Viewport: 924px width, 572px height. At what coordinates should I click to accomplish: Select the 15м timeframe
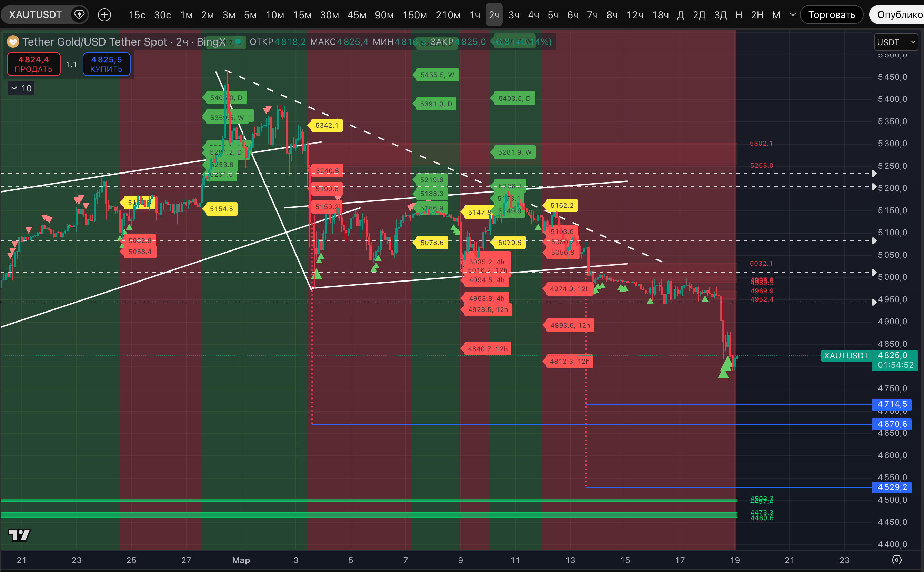tap(302, 15)
